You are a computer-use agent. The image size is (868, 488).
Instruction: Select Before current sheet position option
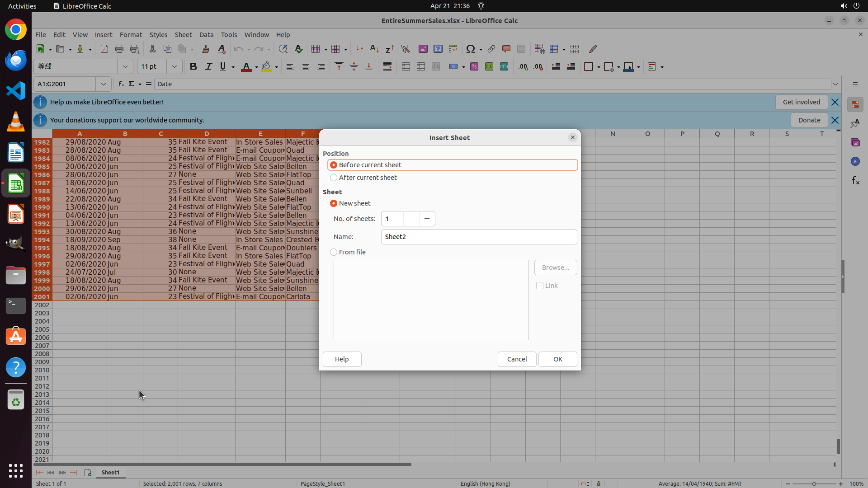[x=334, y=165]
